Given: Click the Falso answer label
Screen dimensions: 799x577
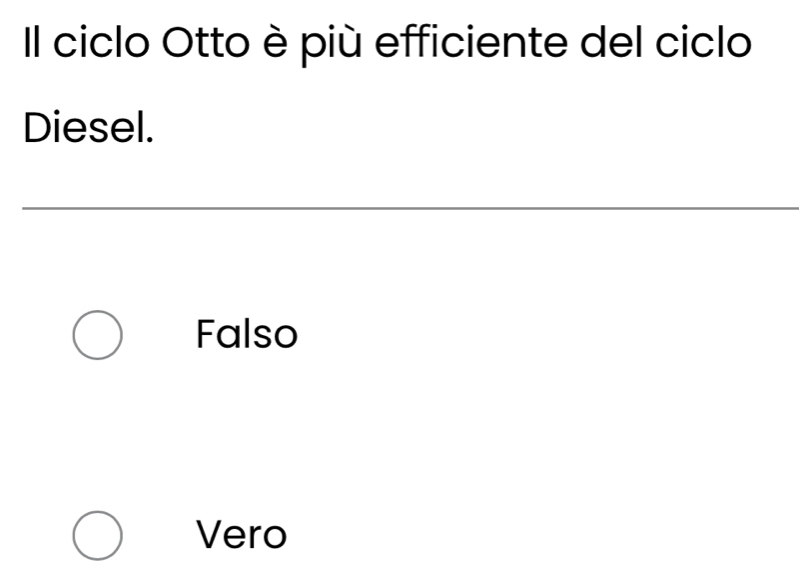Looking at the screenshot, I should (247, 333).
